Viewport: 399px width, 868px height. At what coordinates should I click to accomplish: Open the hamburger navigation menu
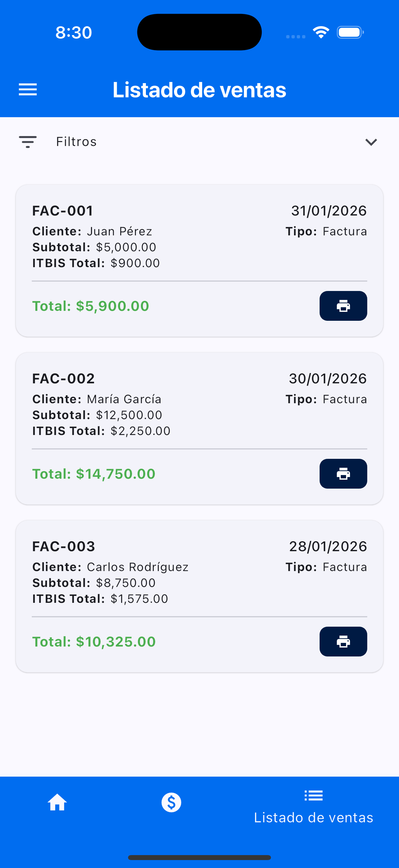coord(27,90)
